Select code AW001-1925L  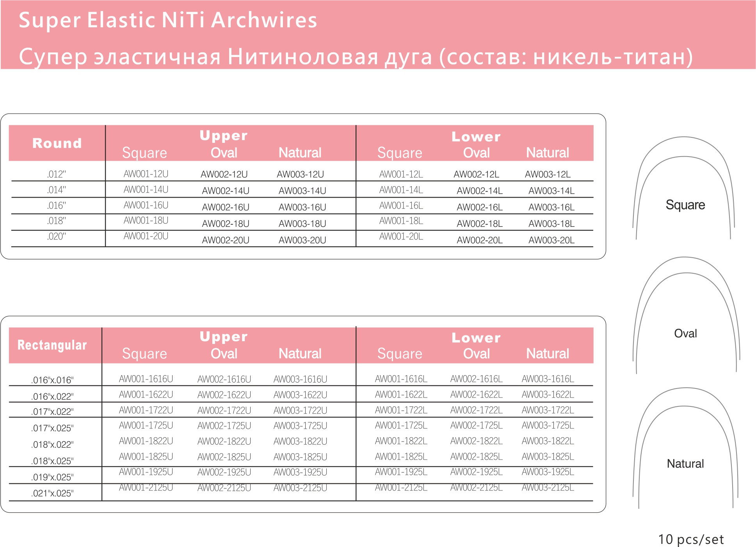[x=401, y=472]
